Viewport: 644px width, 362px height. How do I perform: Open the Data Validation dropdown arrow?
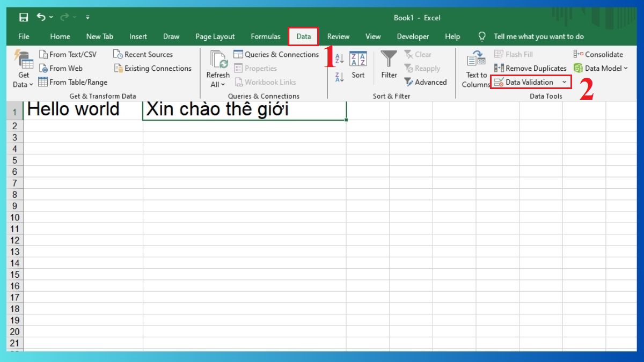tap(566, 82)
